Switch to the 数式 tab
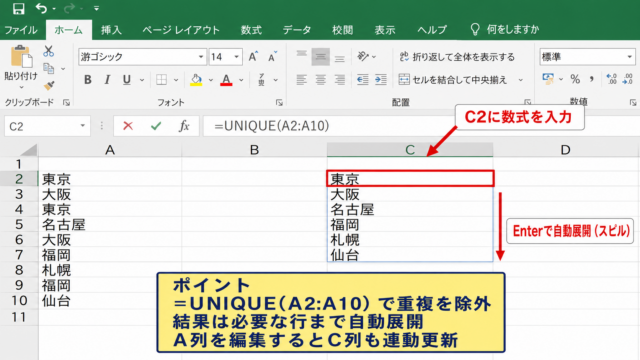 [251, 30]
